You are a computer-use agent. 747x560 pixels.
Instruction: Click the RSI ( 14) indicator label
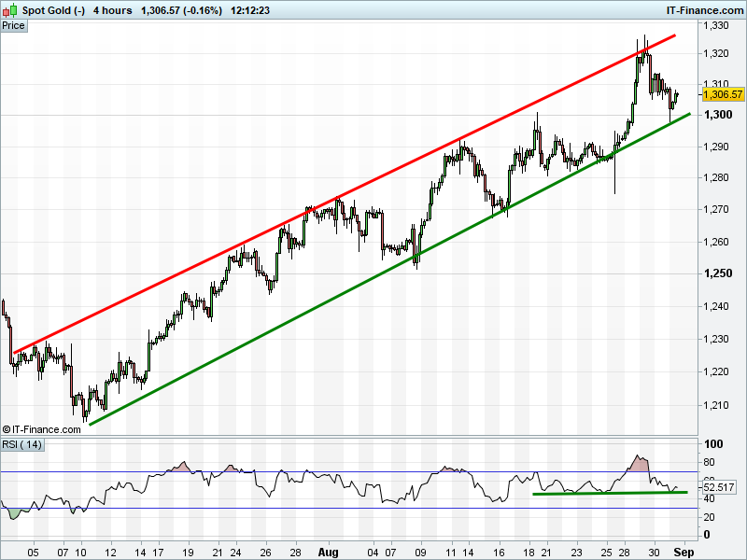[21, 445]
